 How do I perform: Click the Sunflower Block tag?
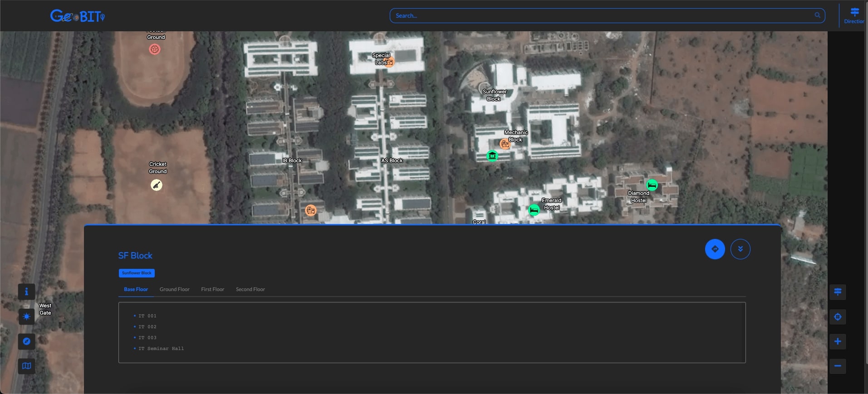[137, 273]
